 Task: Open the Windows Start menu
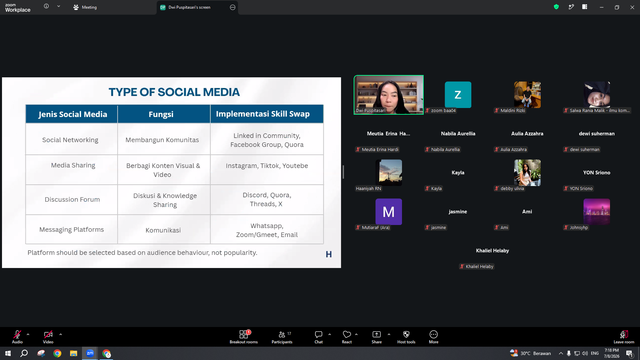[8, 353]
